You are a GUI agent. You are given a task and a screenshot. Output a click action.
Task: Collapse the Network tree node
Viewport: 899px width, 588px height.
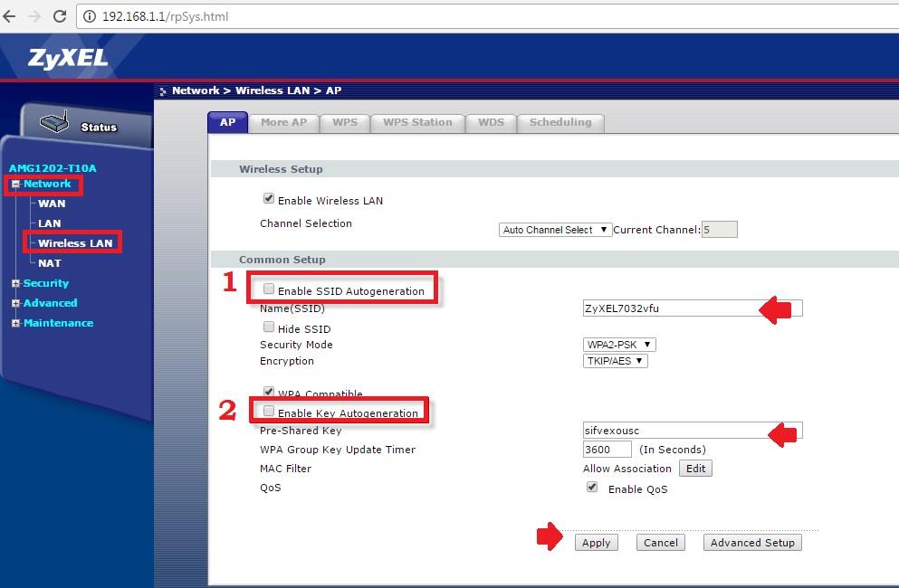[x=15, y=185]
